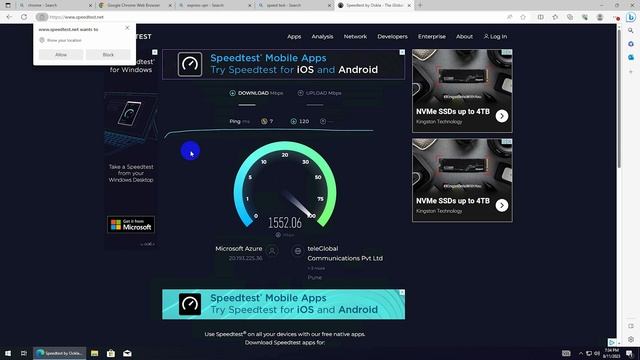This screenshot has height=360, width=640.
Task: Open the browser Settings and more menu
Action: (x=616, y=17)
